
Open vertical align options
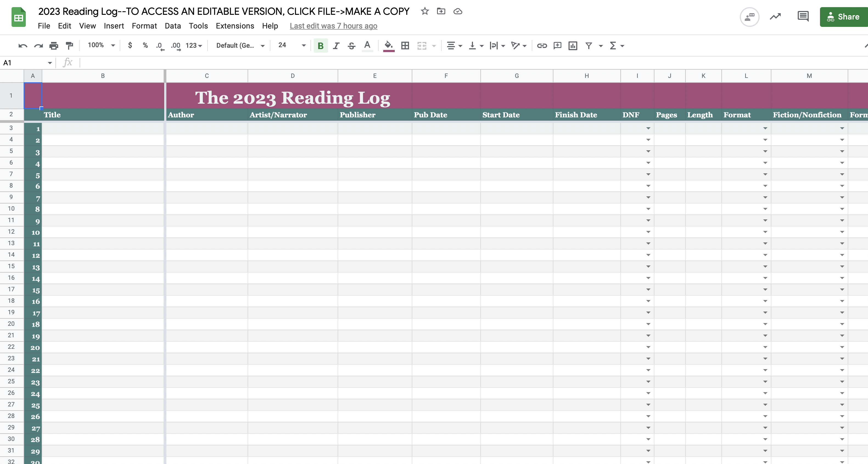(476, 46)
